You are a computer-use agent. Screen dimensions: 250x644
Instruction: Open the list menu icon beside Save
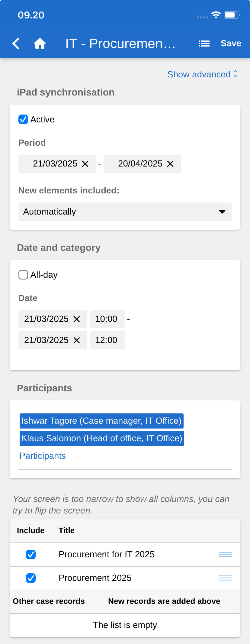point(204,44)
